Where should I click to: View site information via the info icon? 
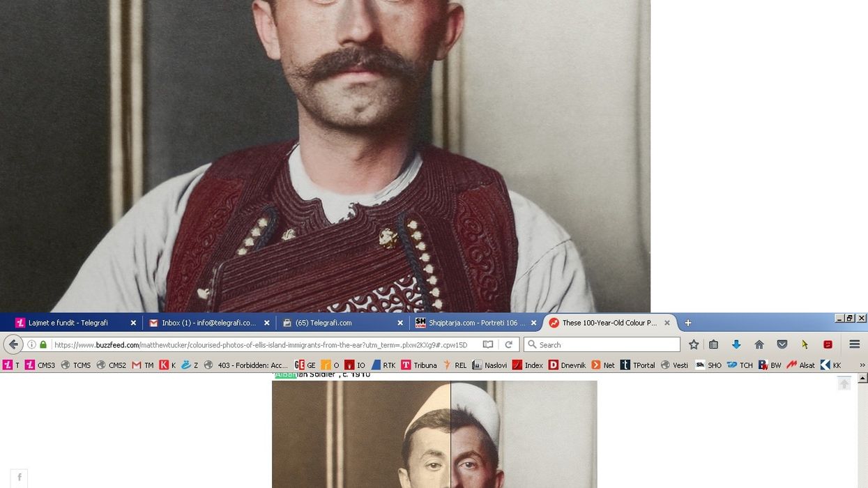pos(31,344)
